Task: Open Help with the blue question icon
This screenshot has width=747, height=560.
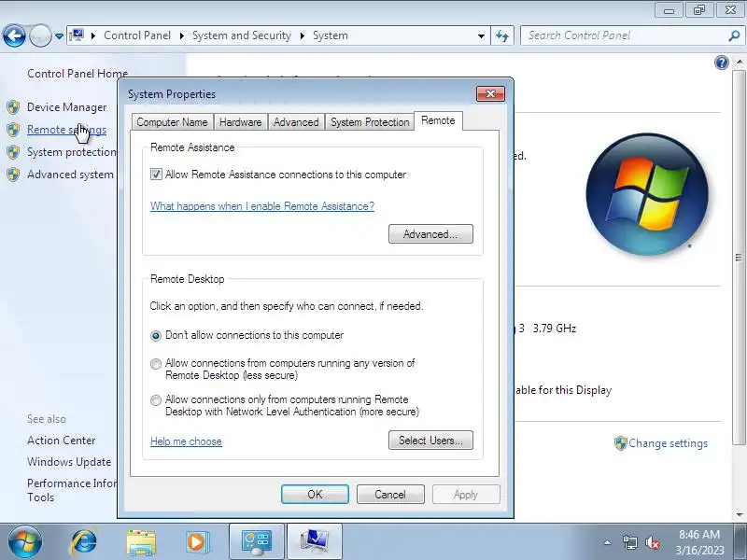Action: [722, 63]
